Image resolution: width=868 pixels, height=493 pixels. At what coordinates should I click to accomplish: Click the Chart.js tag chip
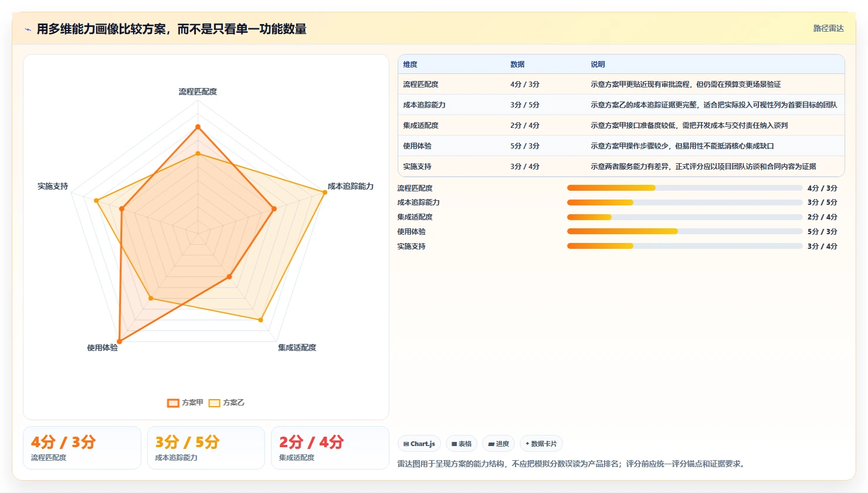pos(419,444)
